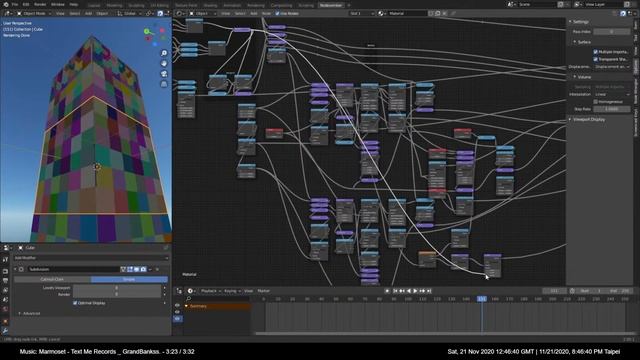This screenshot has height=360, width=640.
Task: Click Pass Index value field
Action: [x=612, y=31]
